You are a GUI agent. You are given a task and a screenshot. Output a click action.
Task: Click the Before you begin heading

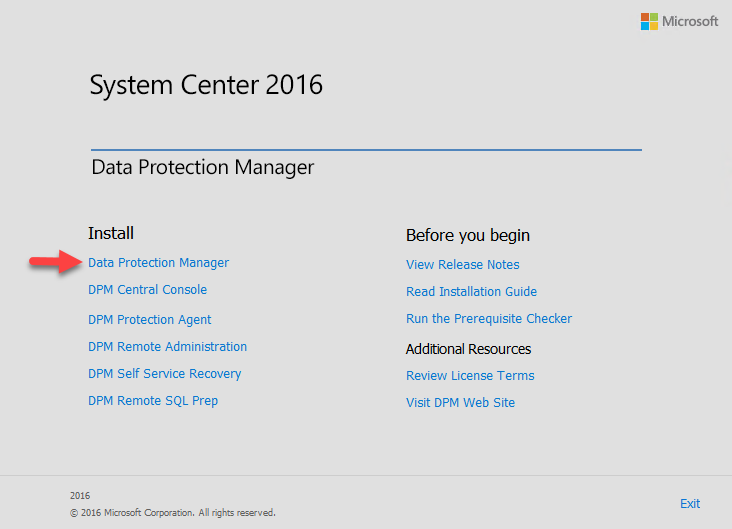(x=468, y=235)
